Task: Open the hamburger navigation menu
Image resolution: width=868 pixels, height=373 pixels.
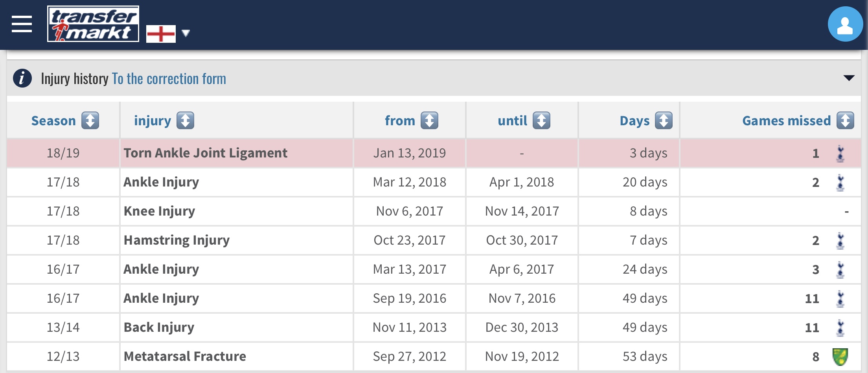Action: pyautogui.click(x=22, y=24)
